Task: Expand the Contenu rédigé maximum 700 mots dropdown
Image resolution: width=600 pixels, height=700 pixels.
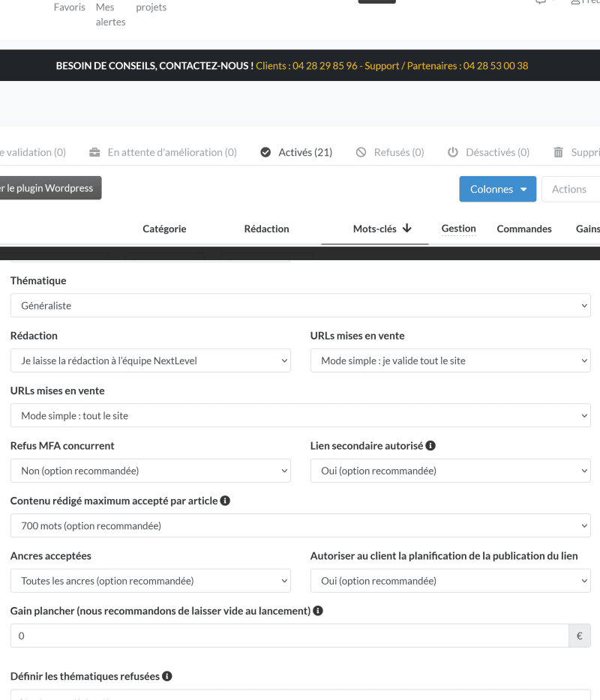Action: point(300,526)
